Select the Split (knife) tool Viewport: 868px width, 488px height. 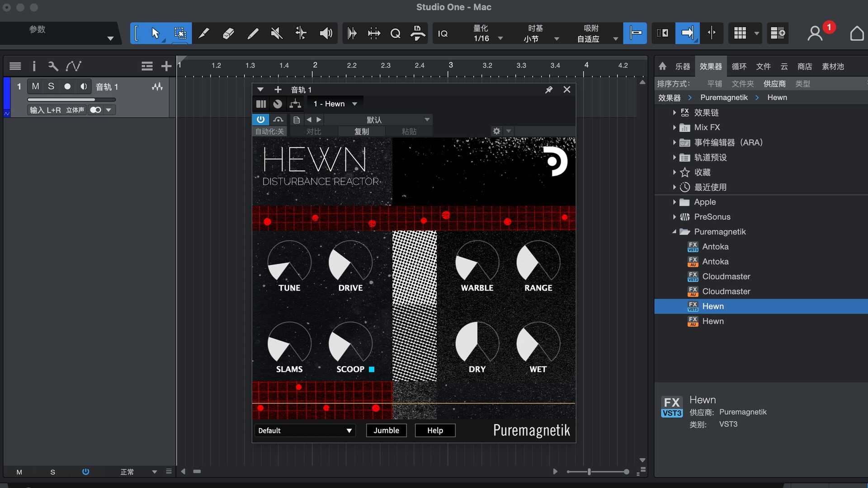point(204,33)
